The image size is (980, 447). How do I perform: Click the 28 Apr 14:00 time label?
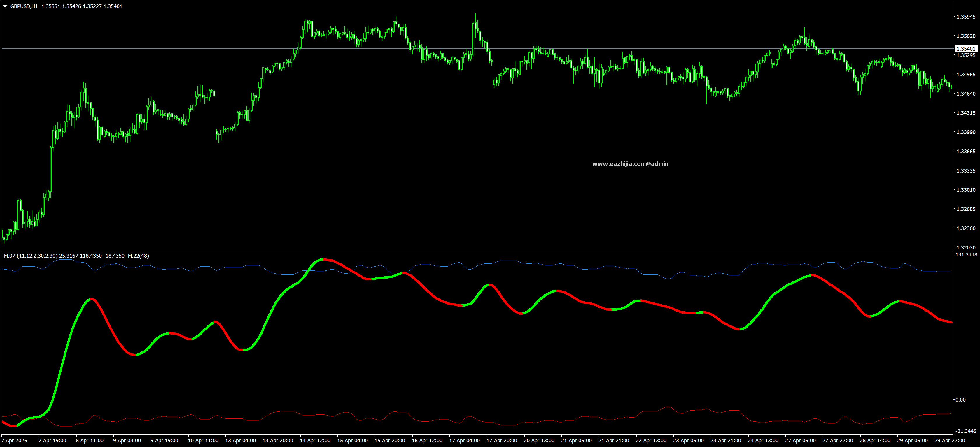coord(875,441)
